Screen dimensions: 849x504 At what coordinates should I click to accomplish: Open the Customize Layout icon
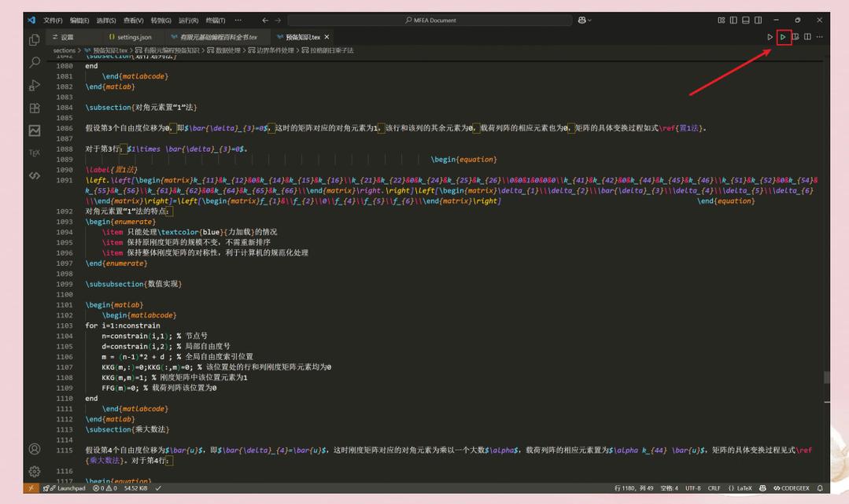click(722, 20)
